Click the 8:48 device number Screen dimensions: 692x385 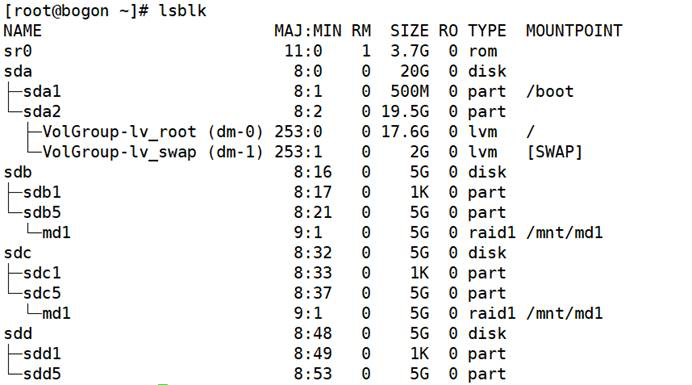(312, 334)
